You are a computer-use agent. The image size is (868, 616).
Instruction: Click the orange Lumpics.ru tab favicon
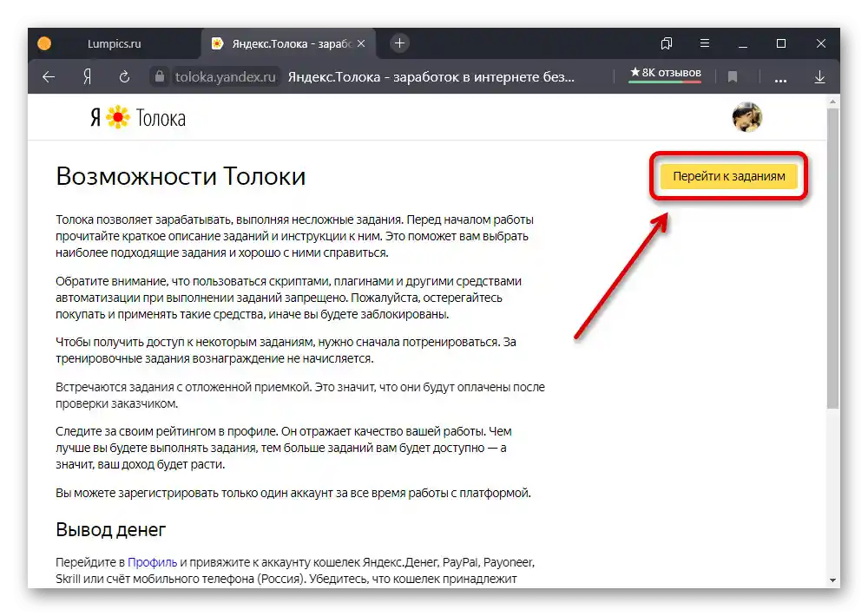coord(44,43)
